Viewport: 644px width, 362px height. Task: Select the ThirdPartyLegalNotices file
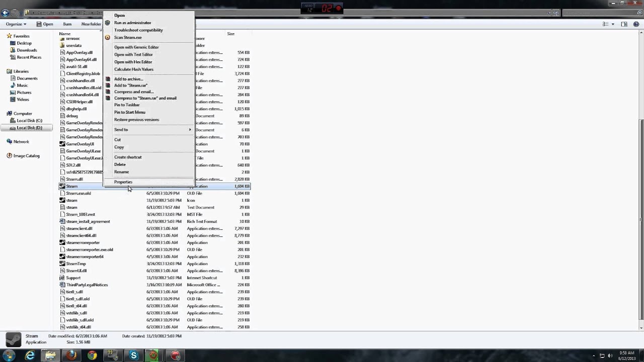click(87, 285)
